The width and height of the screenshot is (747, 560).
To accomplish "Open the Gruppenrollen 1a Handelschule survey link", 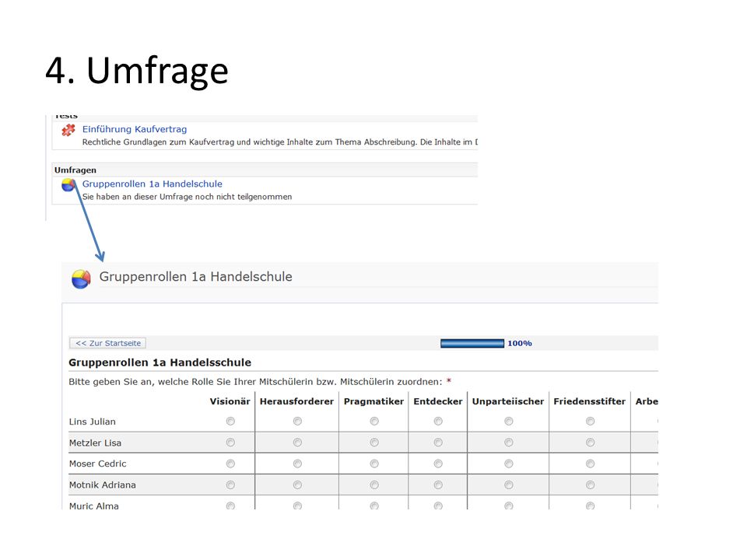I will 152,184.
